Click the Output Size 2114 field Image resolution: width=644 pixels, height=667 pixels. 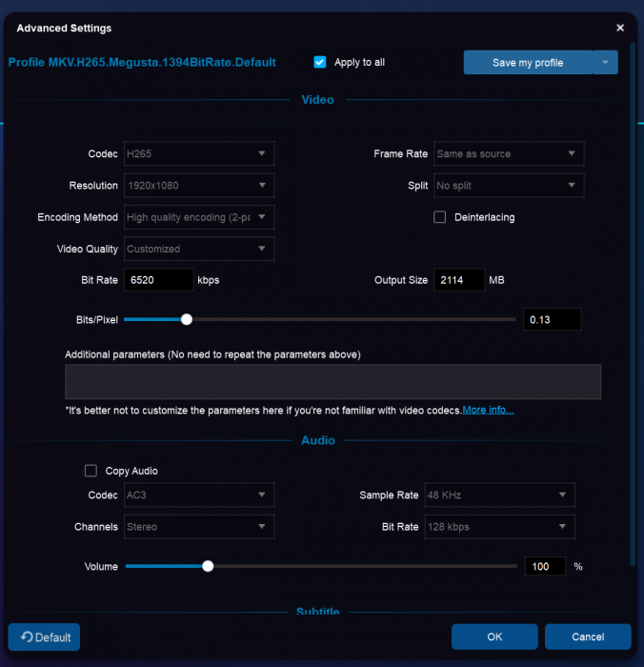459,280
